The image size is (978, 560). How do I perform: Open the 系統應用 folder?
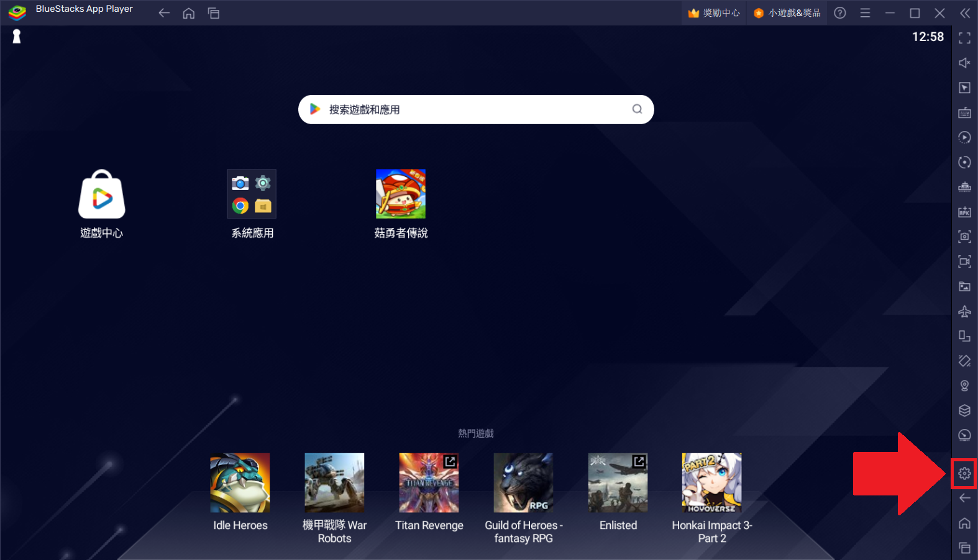pyautogui.click(x=252, y=204)
